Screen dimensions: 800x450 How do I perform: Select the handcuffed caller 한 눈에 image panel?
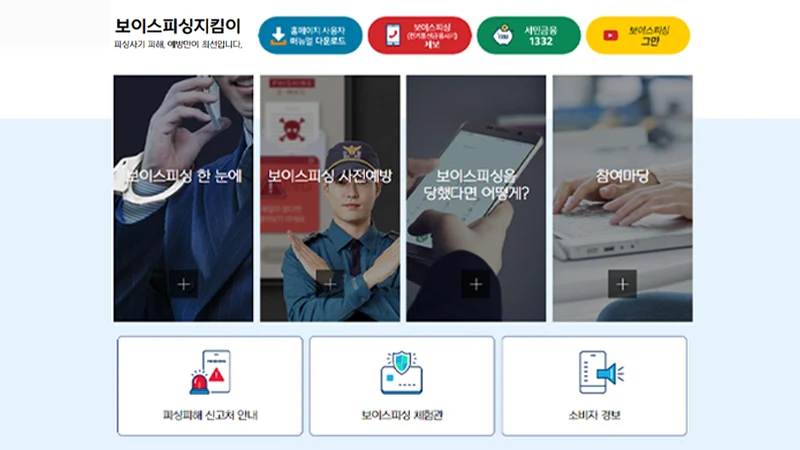[x=183, y=198]
